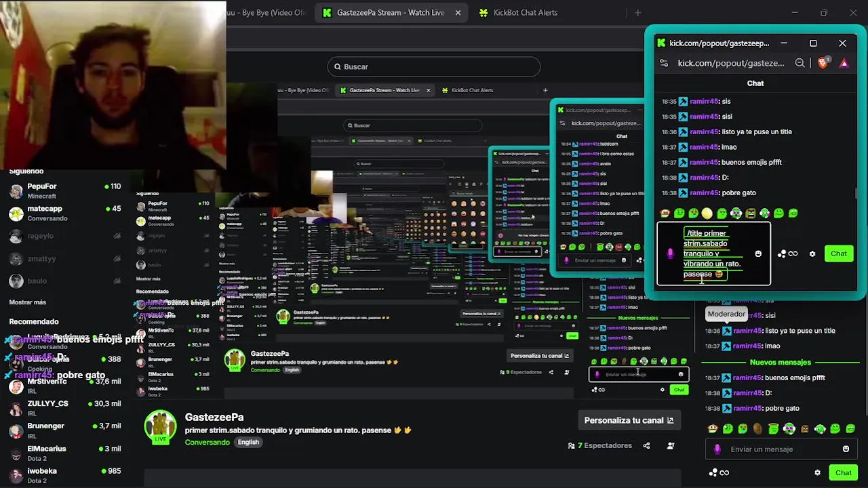Send message with popout green Chat button
The image size is (868, 488).
pyautogui.click(x=839, y=253)
